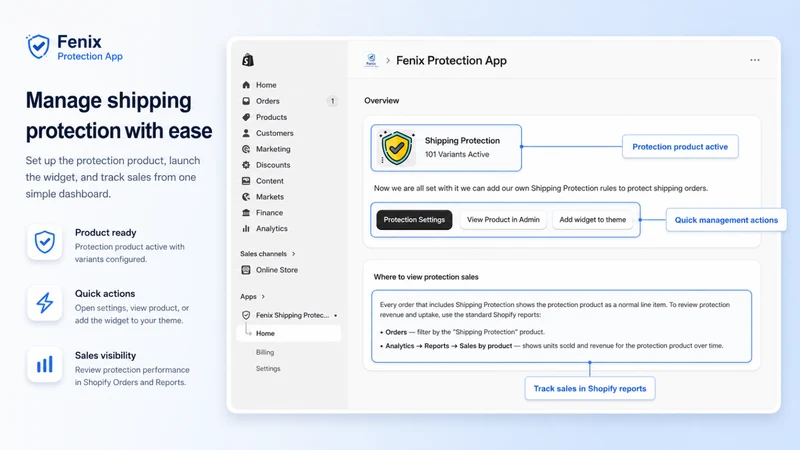
Task: Click the Finance bank icon
Action: (246, 212)
